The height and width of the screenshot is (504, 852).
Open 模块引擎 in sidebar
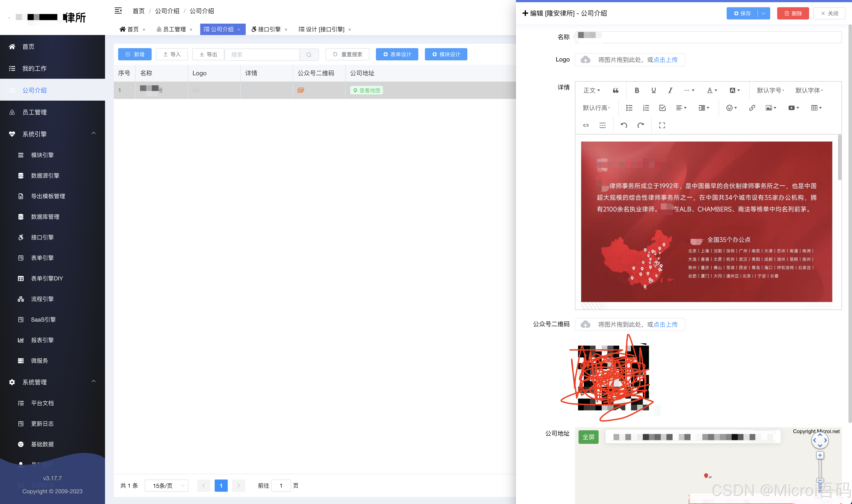coord(52,155)
